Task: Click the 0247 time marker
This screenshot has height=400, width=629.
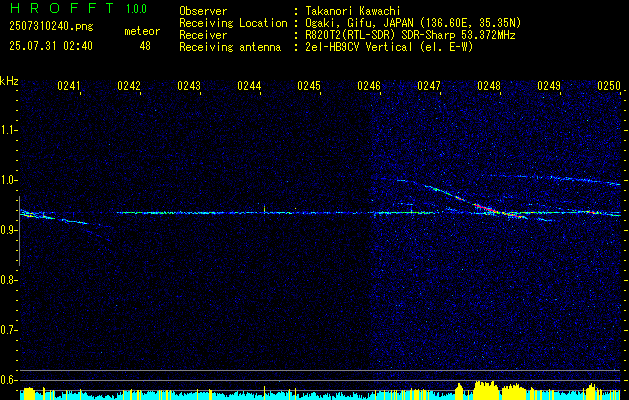Action: tap(429, 85)
